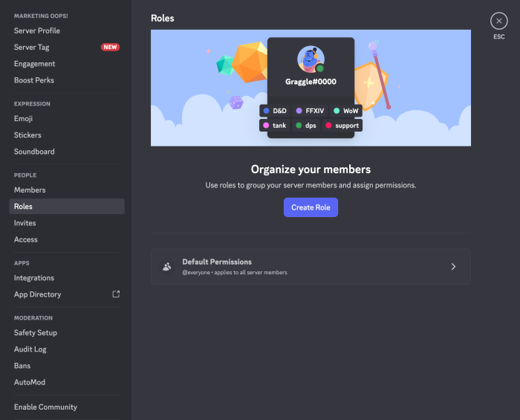Open AutoMod moderation settings

pyautogui.click(x=30, y=382)
